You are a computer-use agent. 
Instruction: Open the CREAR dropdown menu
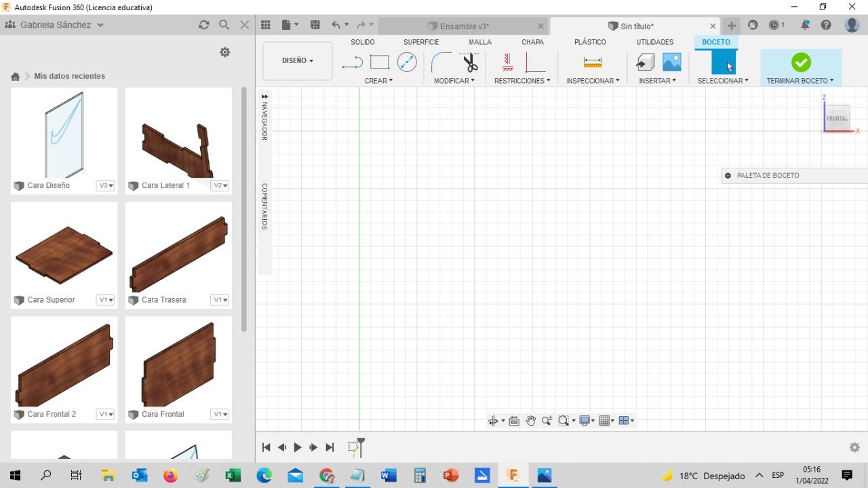[x=378, y=81]
